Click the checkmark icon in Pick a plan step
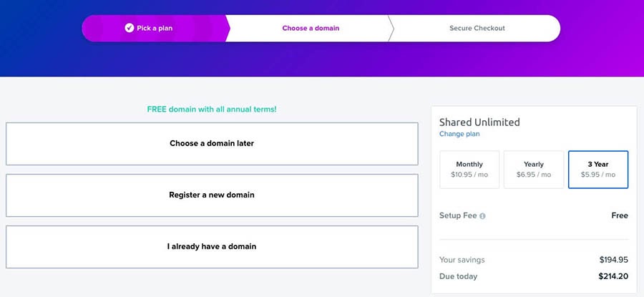 click(x=130, y=28)
